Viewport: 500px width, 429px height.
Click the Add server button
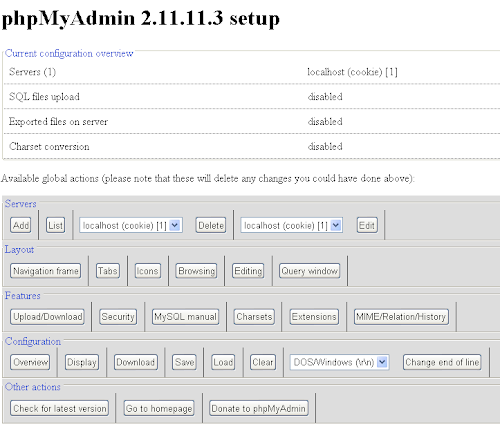pos(21,225)
